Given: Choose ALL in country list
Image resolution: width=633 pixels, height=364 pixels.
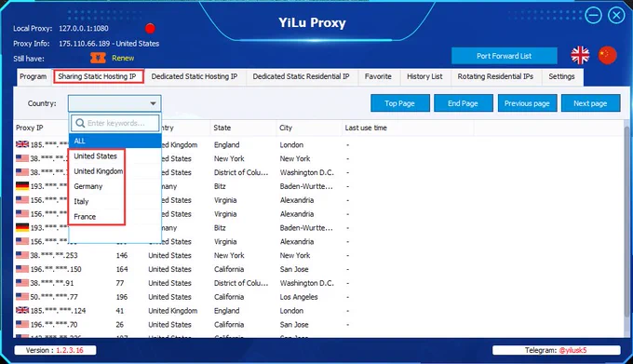Looking at the screenshot, I should pyautogui.click(x=115, y=141).
